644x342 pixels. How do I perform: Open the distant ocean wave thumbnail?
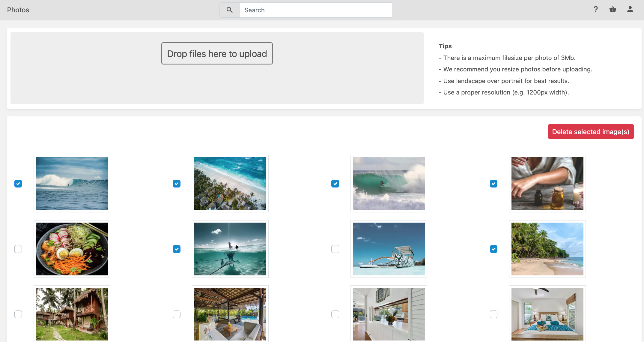pyautogui.click(x=72, y=184)
